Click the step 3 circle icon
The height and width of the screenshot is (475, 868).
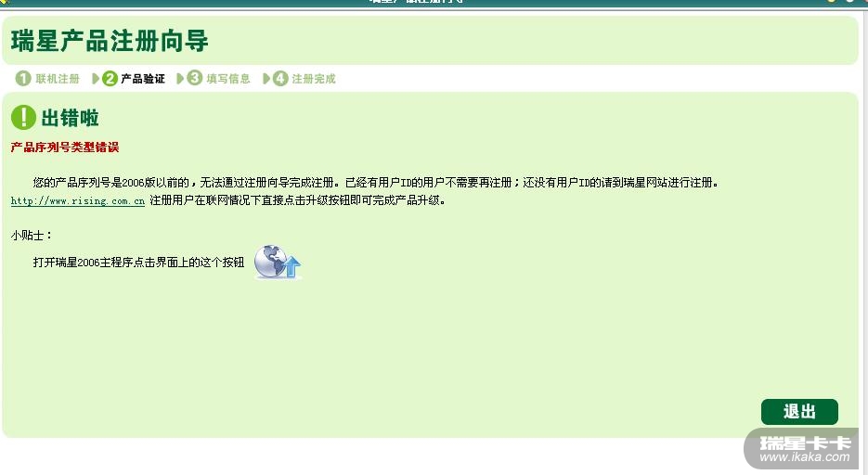click(194, 78)
